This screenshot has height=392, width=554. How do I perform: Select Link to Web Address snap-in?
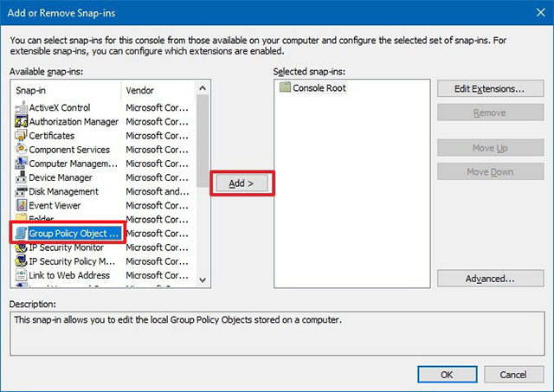point(69,275)
